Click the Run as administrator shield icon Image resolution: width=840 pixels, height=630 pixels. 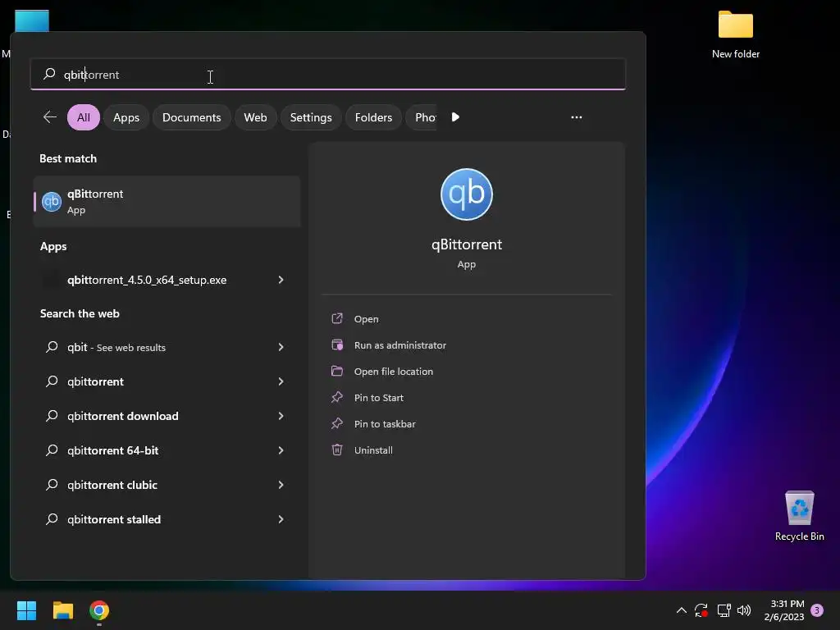point(337,345)
